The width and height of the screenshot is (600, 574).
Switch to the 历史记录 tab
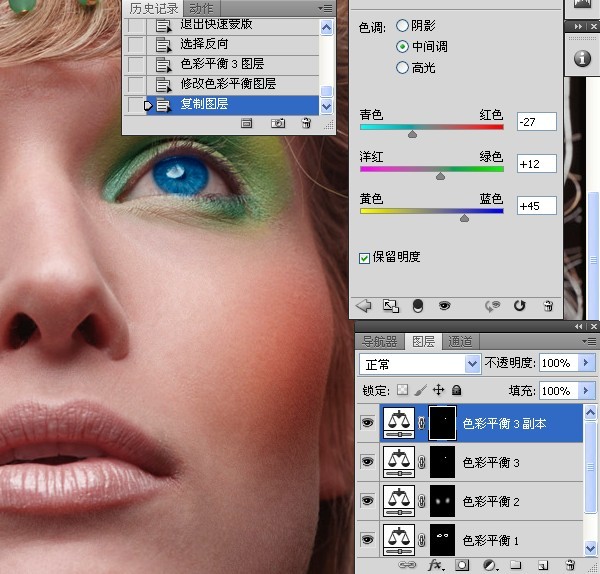click(153, 8)
